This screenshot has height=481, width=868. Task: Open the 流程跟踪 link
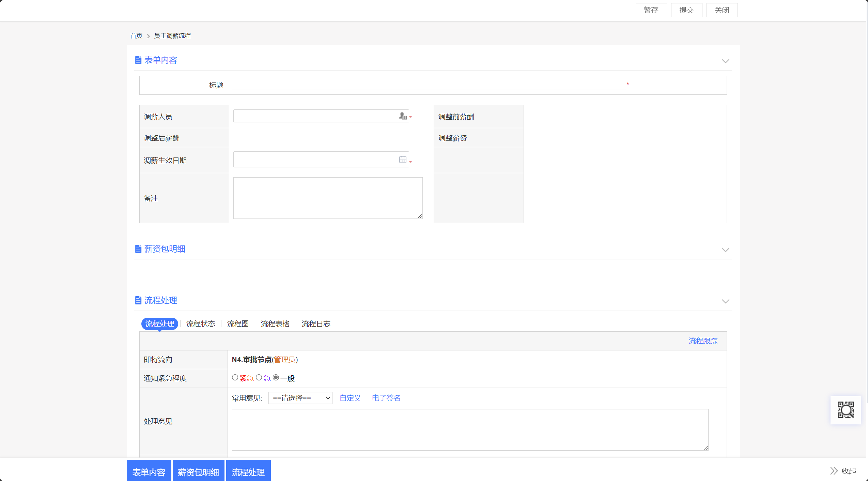(x=703, y=341)
